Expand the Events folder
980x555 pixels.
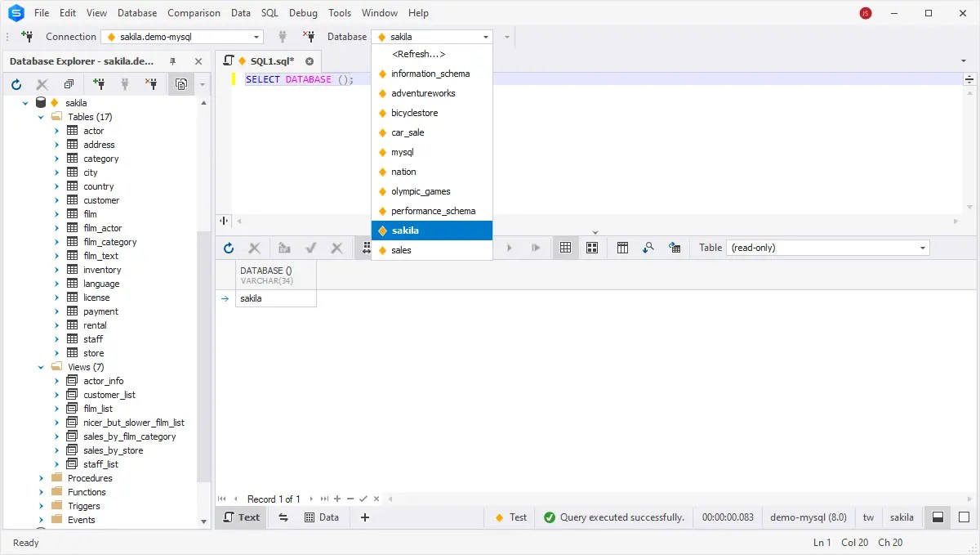coord(42,520)
